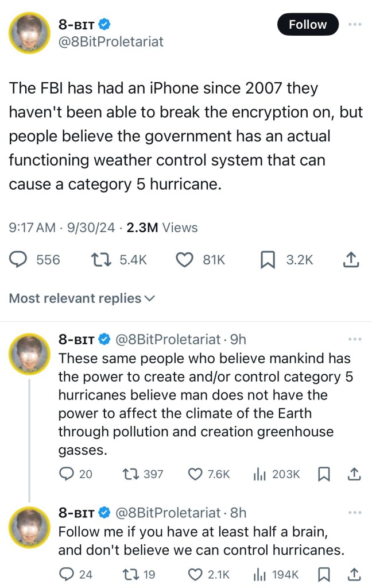Like the reply about greenhouse gasses
Viewport: 372px width, 588px height.
(x=196, y=474)
